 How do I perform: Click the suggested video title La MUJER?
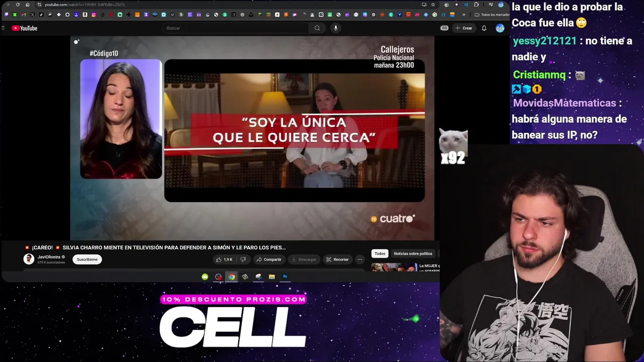coord(429,267)
